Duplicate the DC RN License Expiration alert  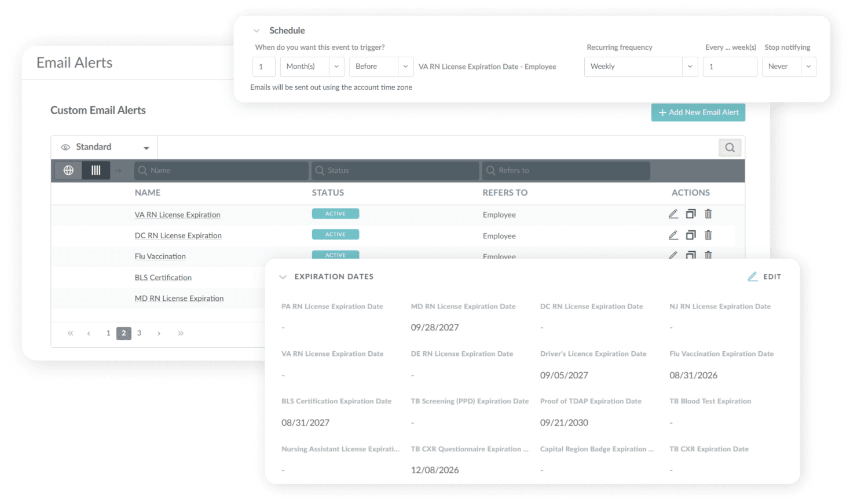[691, 234]
